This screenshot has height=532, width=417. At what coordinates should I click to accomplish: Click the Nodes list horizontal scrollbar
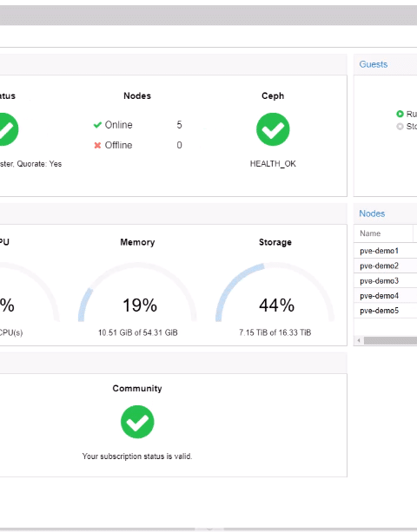point(390,341)
